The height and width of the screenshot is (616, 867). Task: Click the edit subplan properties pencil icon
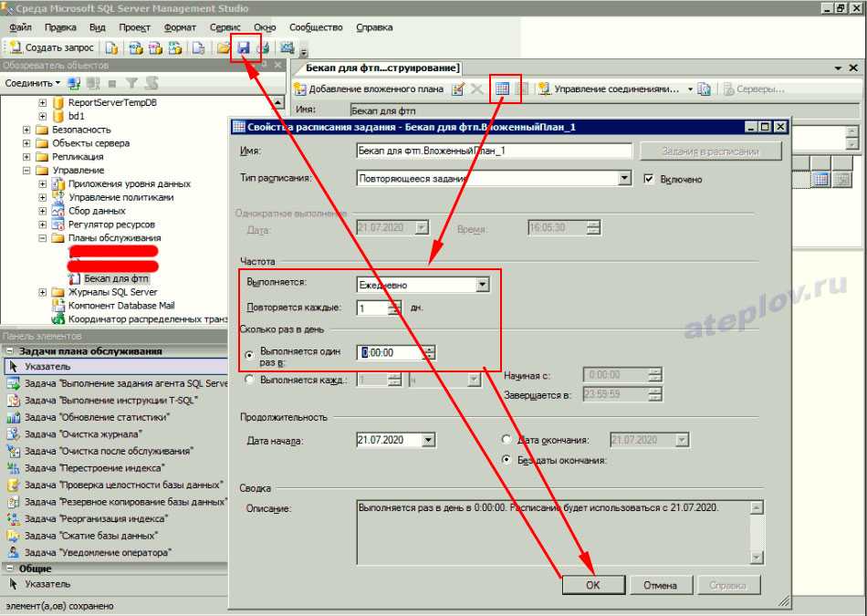(458, 89)
